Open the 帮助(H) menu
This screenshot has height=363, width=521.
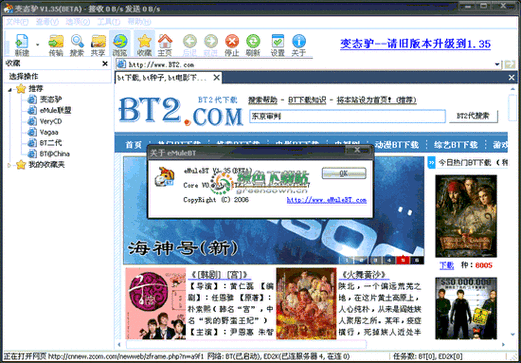tap(139, 22)
